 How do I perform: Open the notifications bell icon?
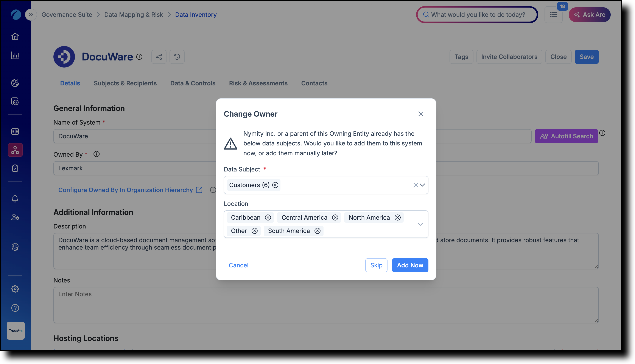coord(15,199)
